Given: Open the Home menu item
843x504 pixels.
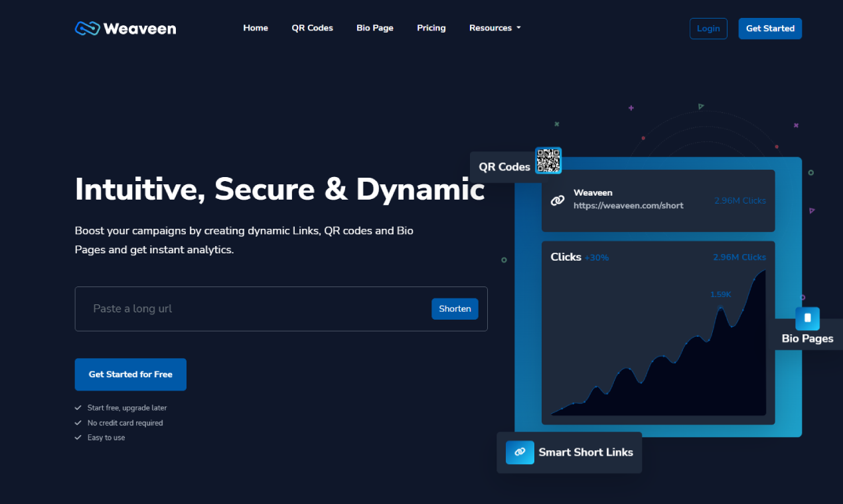Looking at the screenshot, I should point(256,28).
